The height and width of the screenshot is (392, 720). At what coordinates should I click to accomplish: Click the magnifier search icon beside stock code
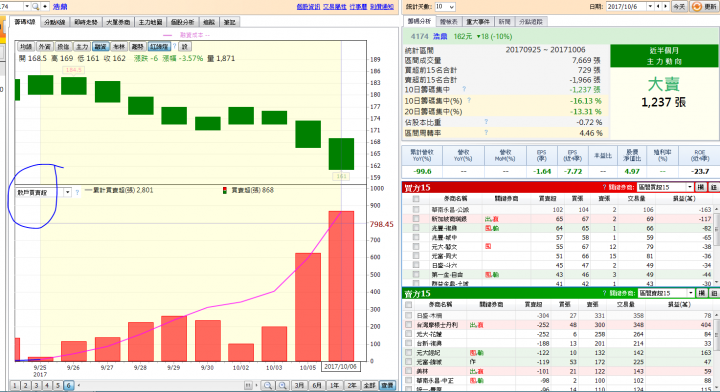point(35,6)
